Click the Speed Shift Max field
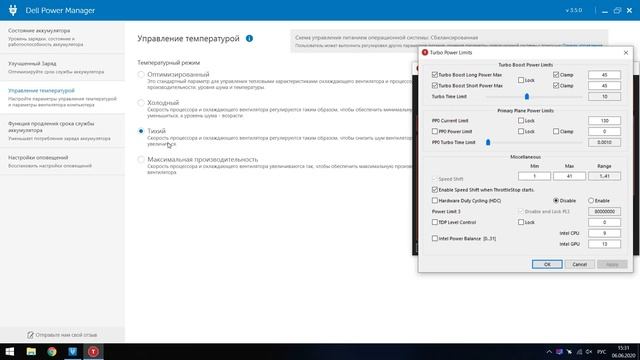 [569, 176]
